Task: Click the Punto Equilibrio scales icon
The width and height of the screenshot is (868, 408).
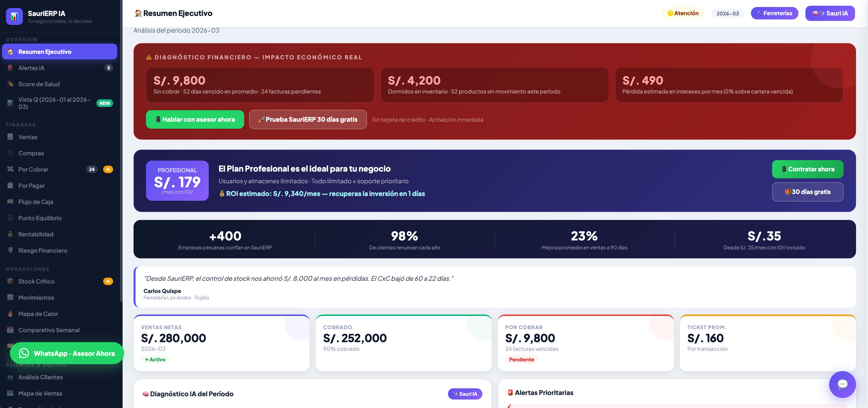Action: [10, 218]
